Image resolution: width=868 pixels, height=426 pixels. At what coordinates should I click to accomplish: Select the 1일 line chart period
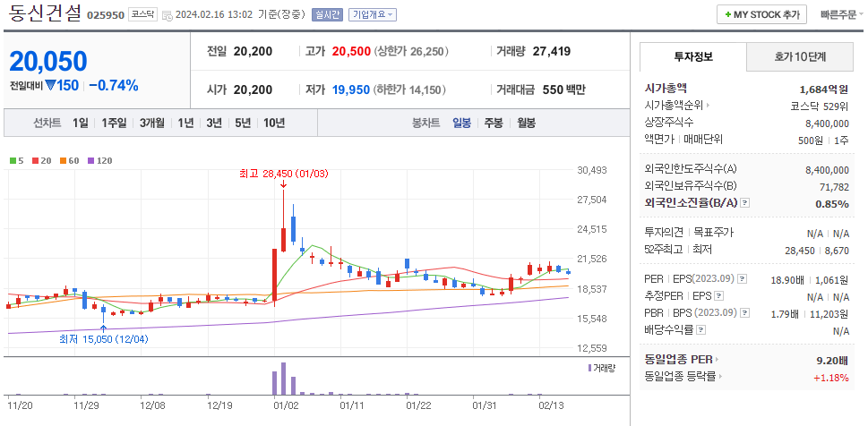[x=81, y=123]
